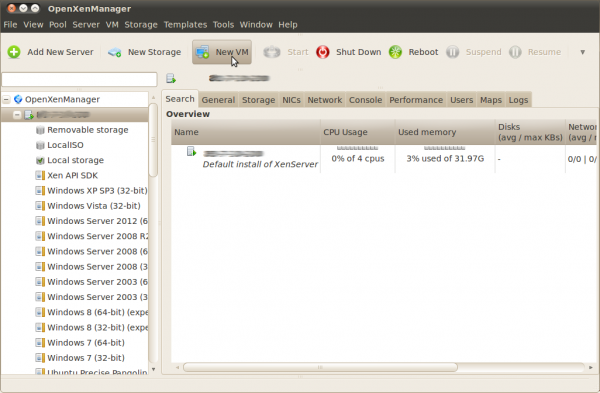This screenshot has width=600, height=393.
Task: Click 'Default install of XenServer' text
Action: (x=260, y=164)
